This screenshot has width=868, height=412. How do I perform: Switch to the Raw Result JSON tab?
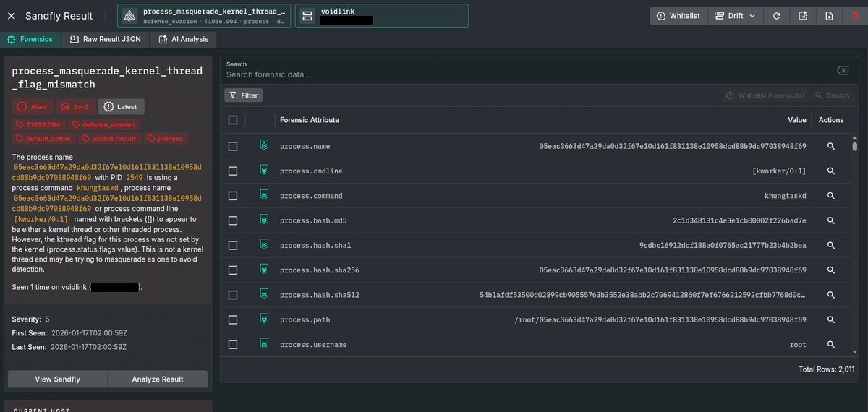pos(106,39)
